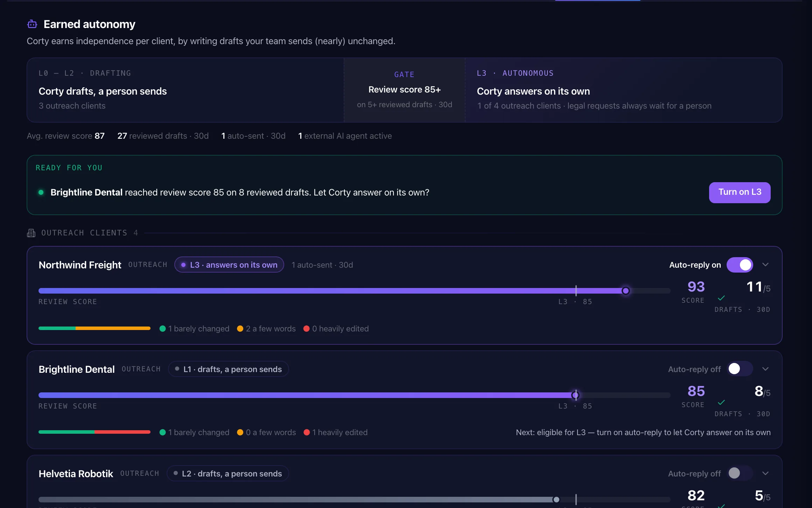Image resolution: width=812 pixels, height=508 pixels.
Task: Click the Helvetia Robotik review score slider handle
Action: pos(556,500)
